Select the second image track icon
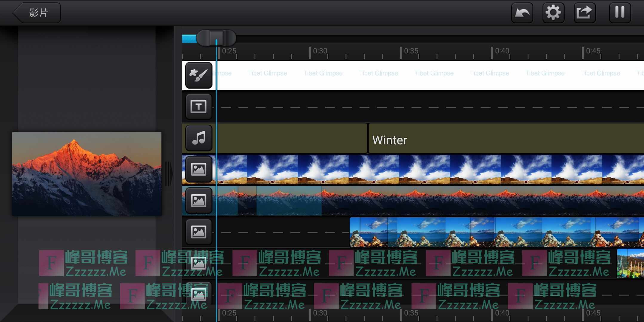 [x=199, y=200]
